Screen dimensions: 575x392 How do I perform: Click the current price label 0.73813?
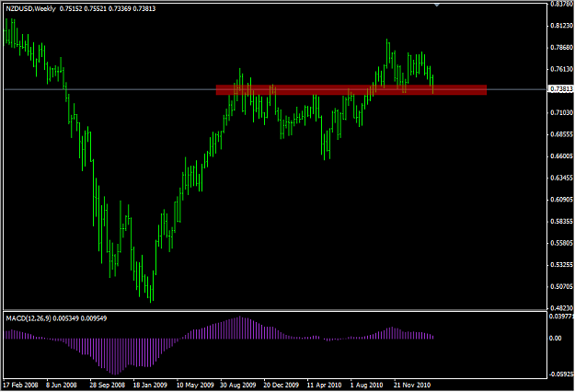click(561, 89)
